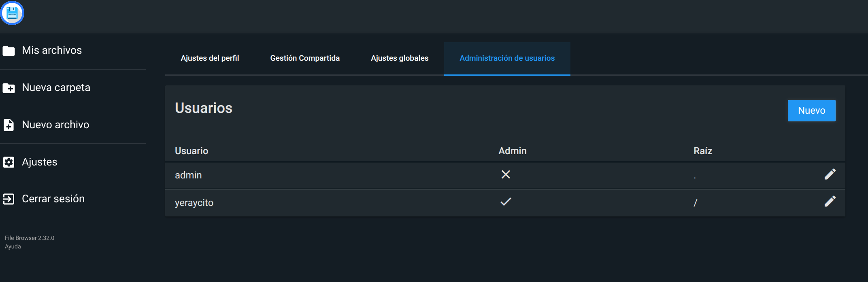Click the yeraycito checkmark in Admin column
The height and width of the screenshot is (282, 868).
(506, 201)
